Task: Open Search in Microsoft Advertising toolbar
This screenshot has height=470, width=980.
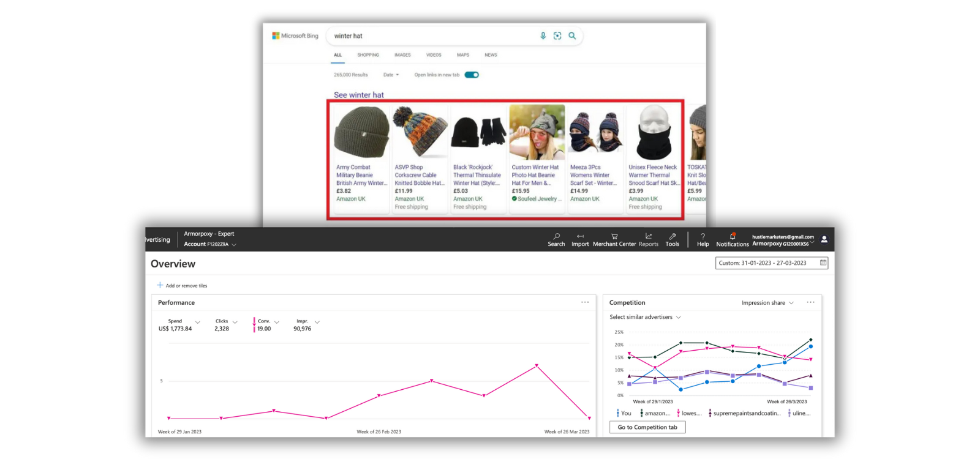Action: [x=556, y=240]
